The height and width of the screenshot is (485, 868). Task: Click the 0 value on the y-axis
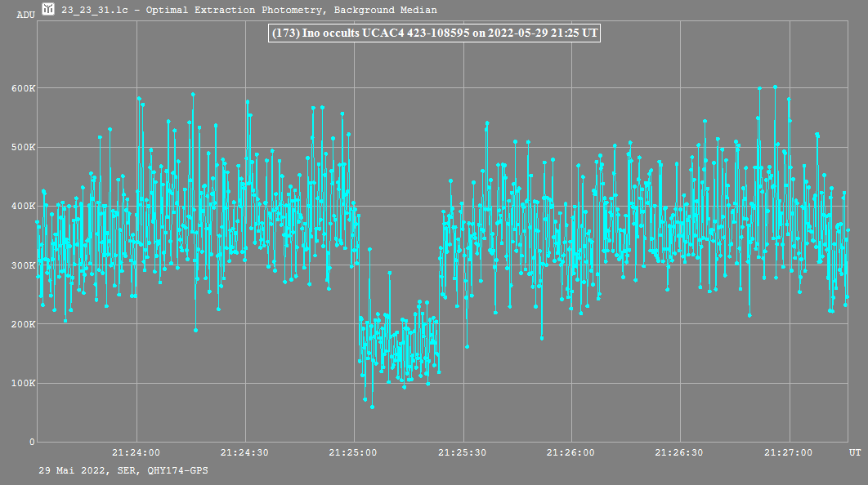pyautogui.click(x=33, y=442)
